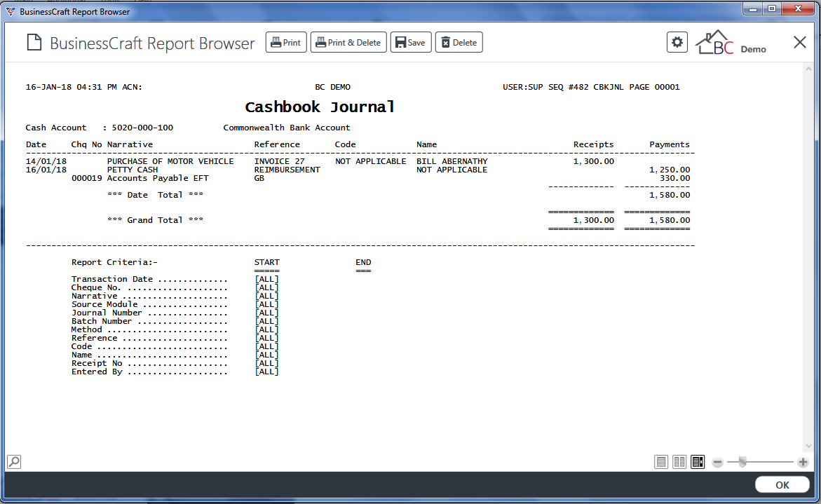Click the Journal Number criteria label

point(107,313)
